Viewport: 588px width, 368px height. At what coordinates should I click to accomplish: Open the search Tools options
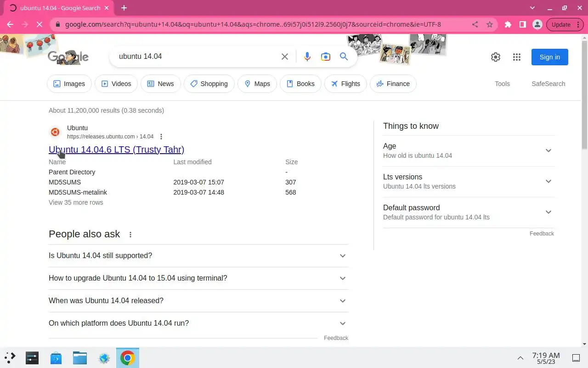pyautogui.click(x=502, y=84)
